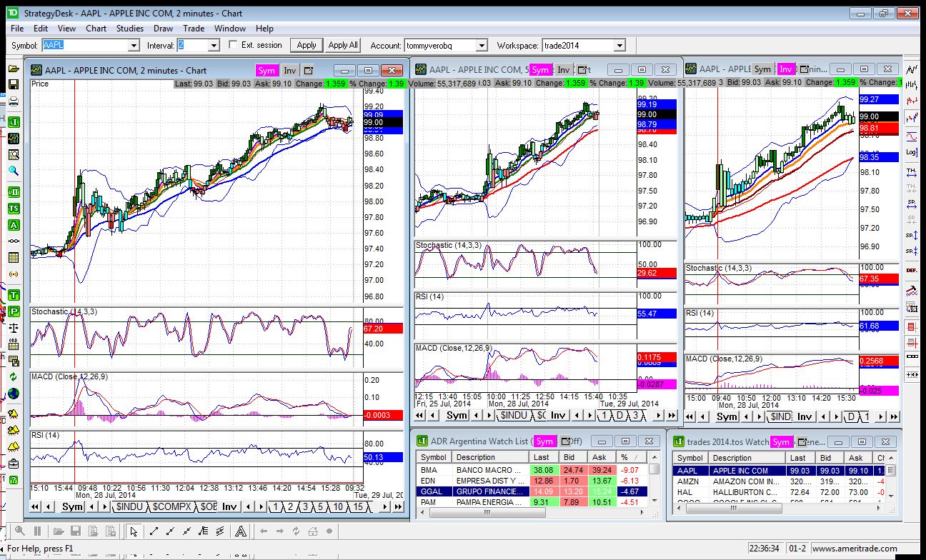Screen dimensions: 926x560
Task: Click the open folder icon in left sidebar
Action: (13, 69)
